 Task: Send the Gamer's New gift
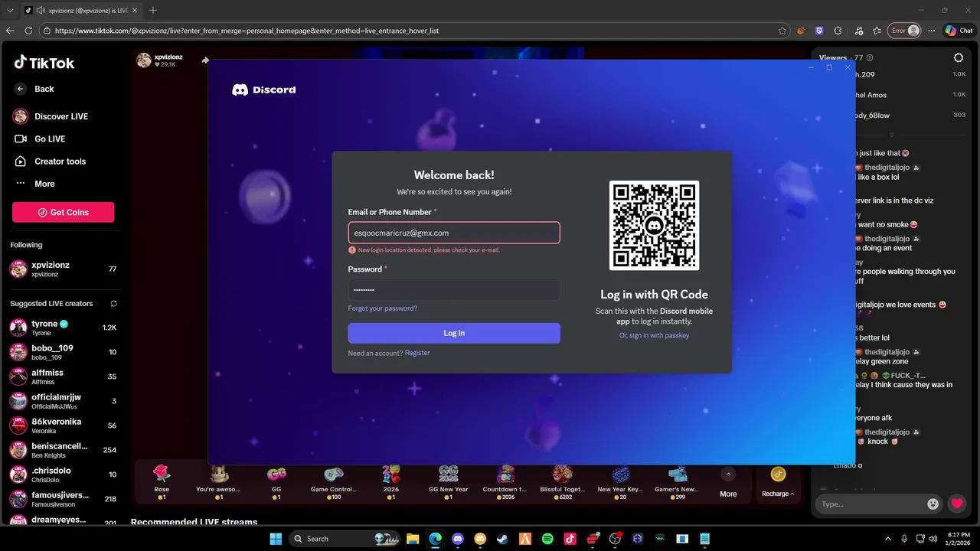[x=677, y=481]
